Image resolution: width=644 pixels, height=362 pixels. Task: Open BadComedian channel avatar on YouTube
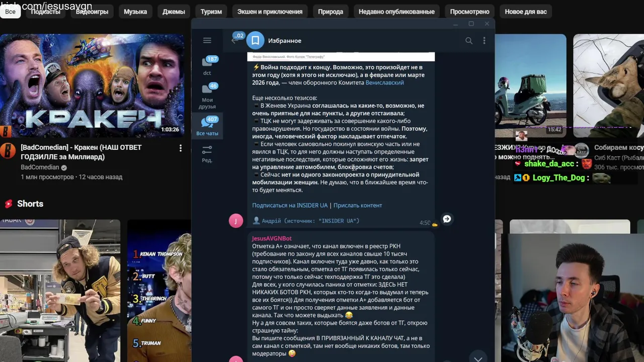8,151
